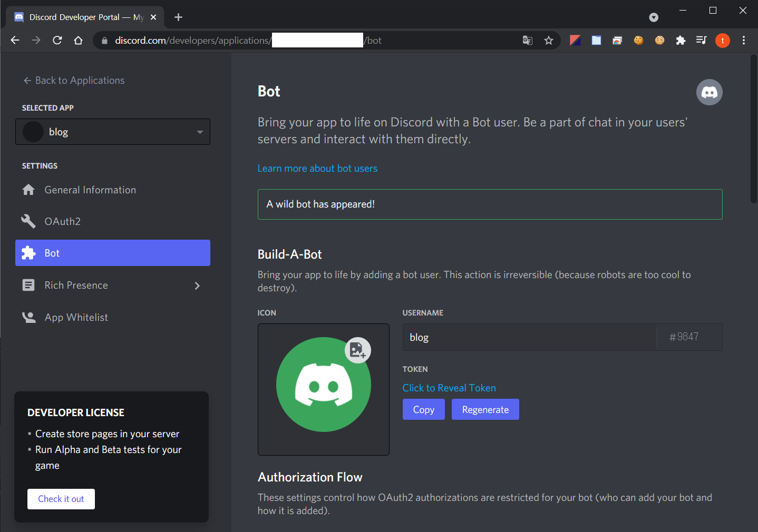
Task: Click the page vertical scrollbar
Action: pyautogui.click(x=753, y=129)
